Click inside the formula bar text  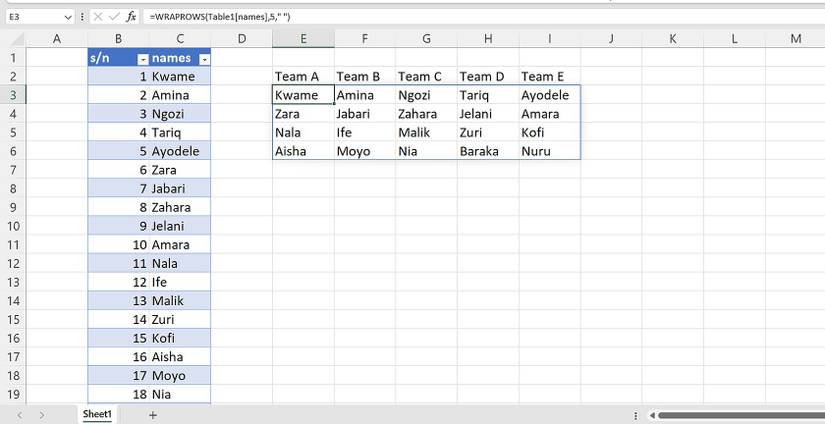[400, 17]
